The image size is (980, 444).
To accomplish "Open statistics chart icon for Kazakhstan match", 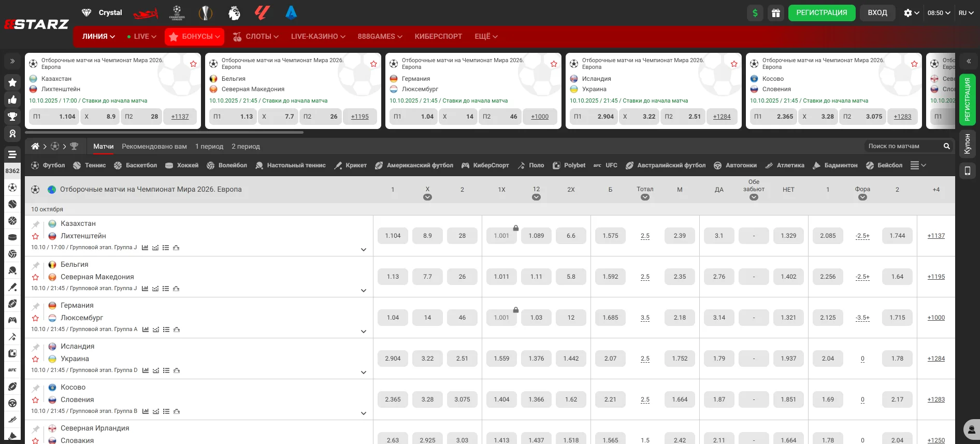I will (x=145, y=248).
